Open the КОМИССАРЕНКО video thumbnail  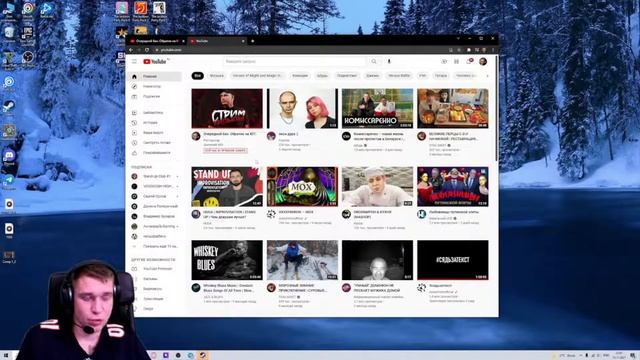378,109
